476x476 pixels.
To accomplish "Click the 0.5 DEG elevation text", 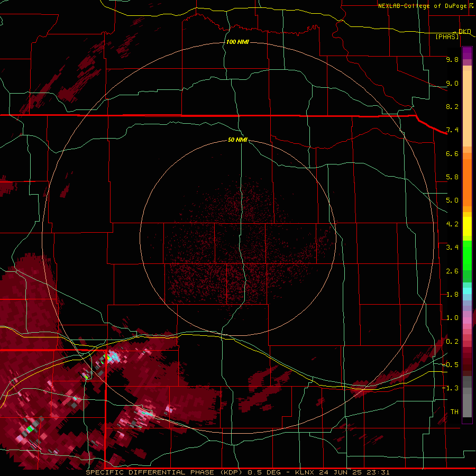I will [265, 472].
